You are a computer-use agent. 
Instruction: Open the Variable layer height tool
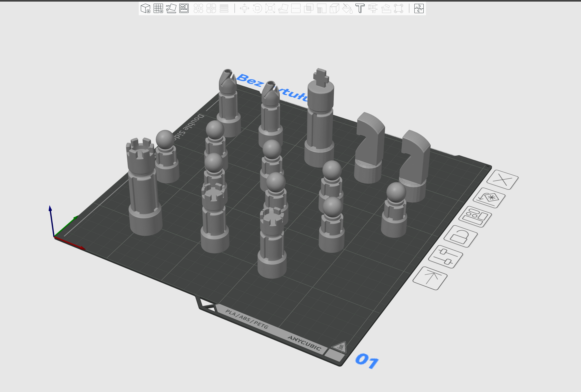tap(224, 8)
